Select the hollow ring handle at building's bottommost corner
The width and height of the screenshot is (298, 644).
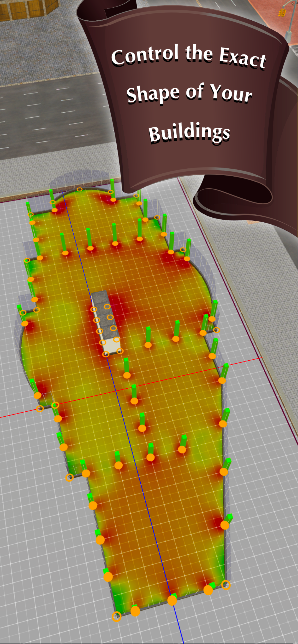pos(116,617)
